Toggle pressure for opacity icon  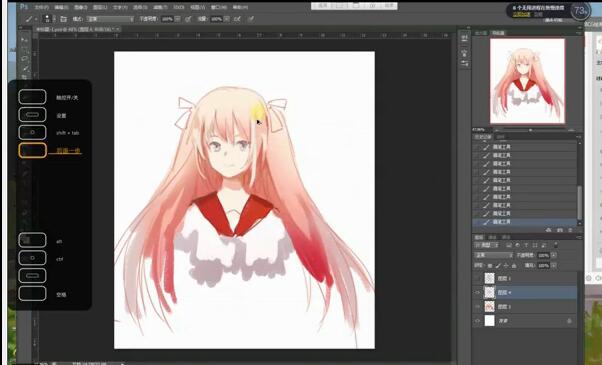coord(189,19)
